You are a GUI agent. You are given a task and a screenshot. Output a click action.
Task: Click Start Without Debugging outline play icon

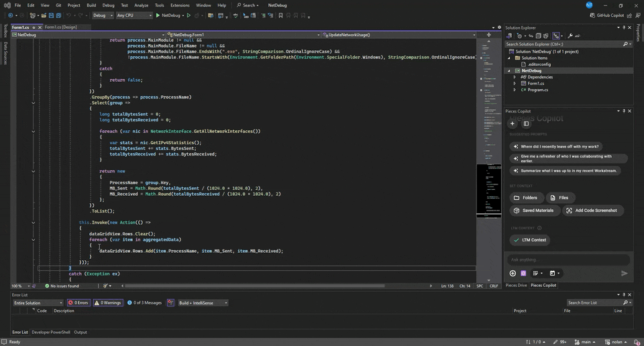[x=189, y=15]
